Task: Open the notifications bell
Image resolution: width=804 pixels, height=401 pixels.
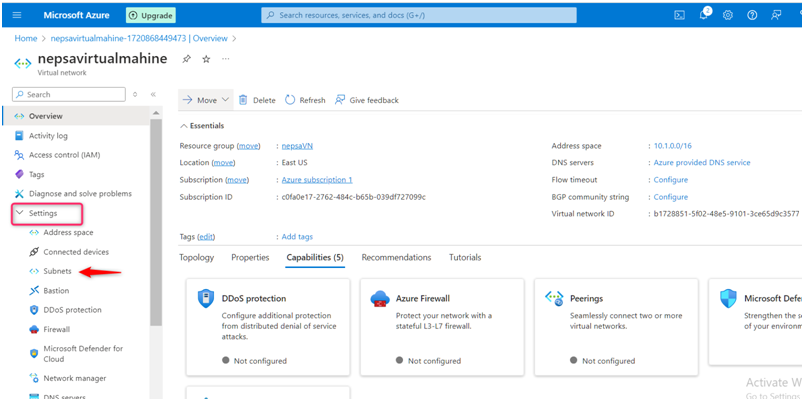Action: [704, 15]
